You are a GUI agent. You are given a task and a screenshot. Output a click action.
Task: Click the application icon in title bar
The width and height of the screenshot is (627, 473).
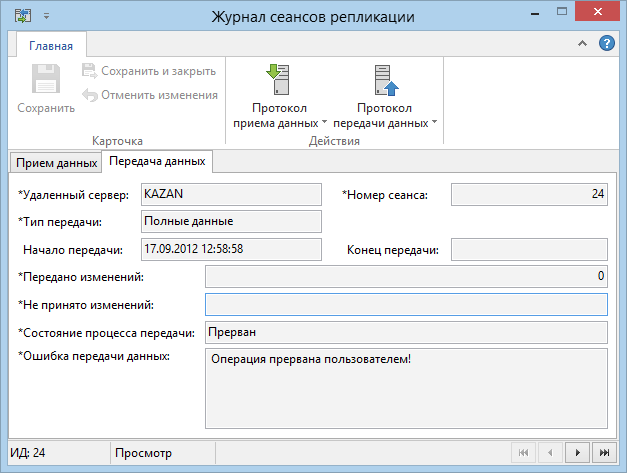23,16
